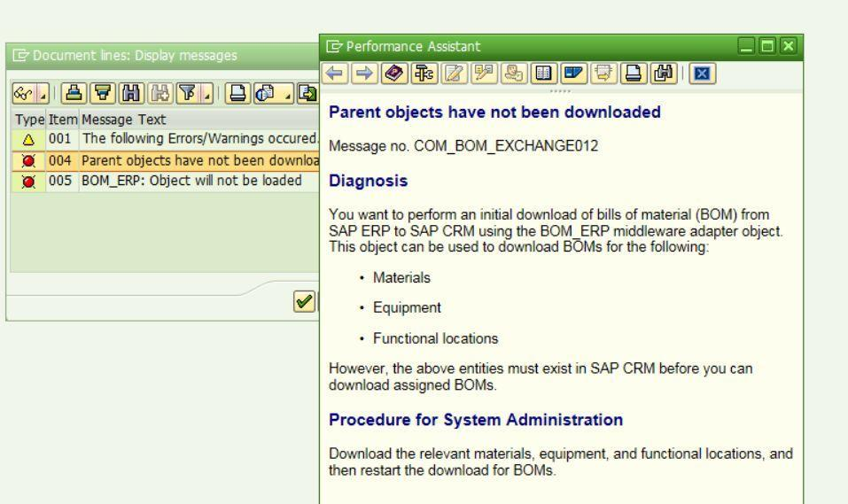The width and height of the screenshot is (848, 504).
Task: Open the Glossary open-book icon
Action: click(543, 74)
